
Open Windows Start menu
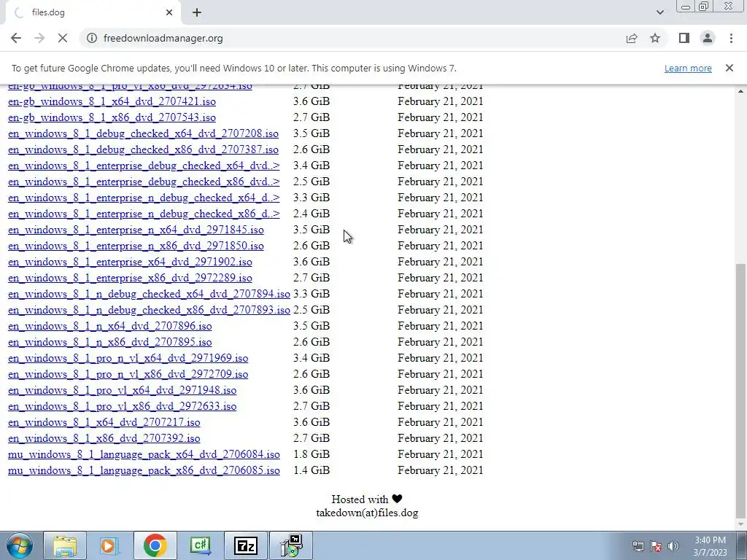pos(20,545)
